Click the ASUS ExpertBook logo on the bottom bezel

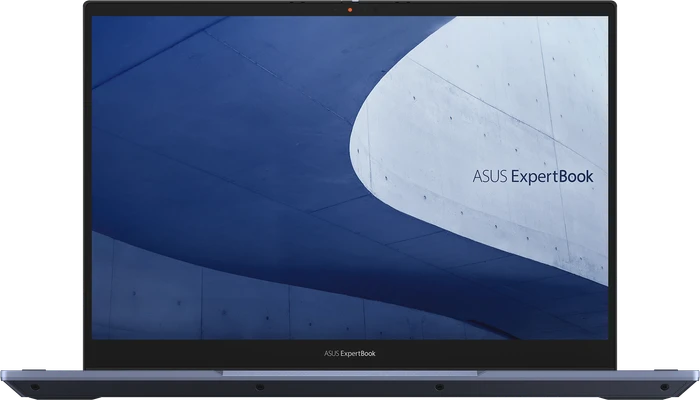pyautogui.click(x=350, y=354)
